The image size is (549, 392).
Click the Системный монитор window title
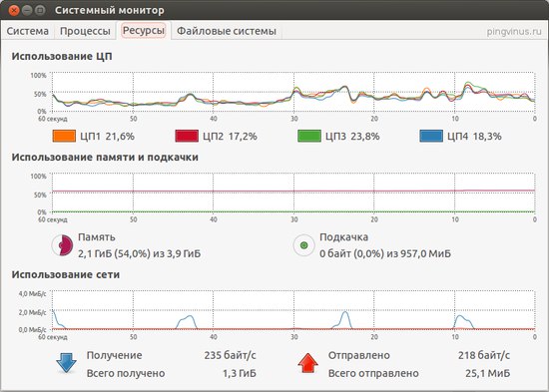pyautogui.click(x=109, y=10)
